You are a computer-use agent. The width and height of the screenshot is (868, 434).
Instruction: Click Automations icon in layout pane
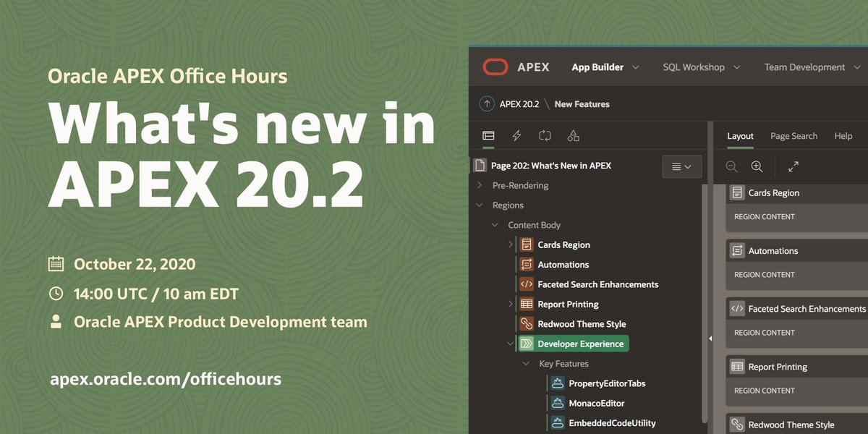pyautogui.click(x=737, y=251)
